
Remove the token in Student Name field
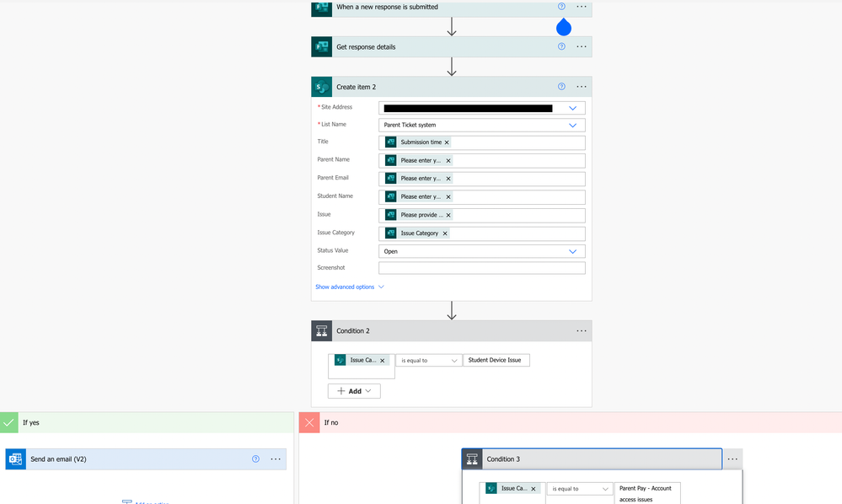tap(448, 197)
